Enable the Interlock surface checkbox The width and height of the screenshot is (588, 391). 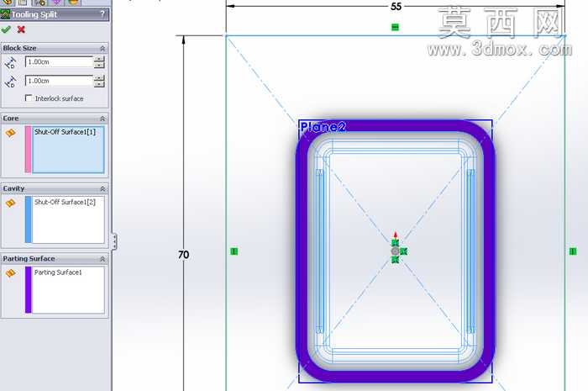[29, 98]
